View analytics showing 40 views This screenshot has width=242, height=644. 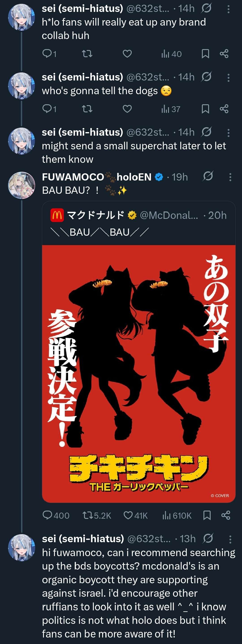(x=171, y=54)
